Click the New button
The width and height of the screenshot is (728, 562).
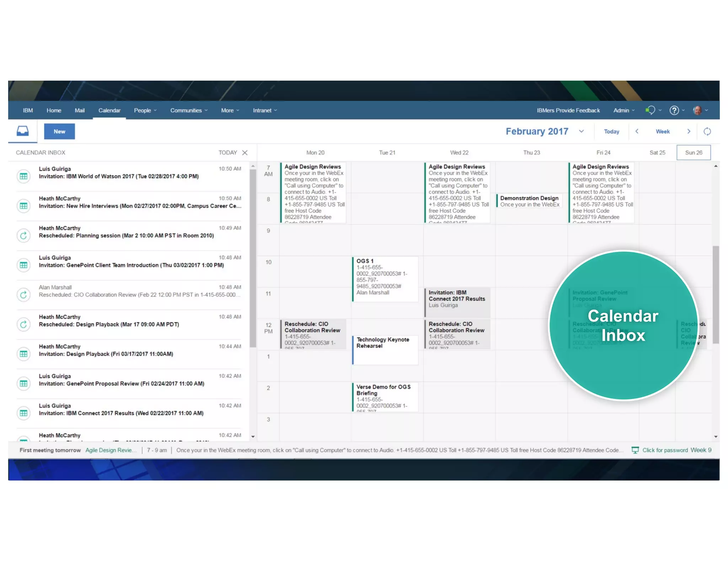pos(59,131)
